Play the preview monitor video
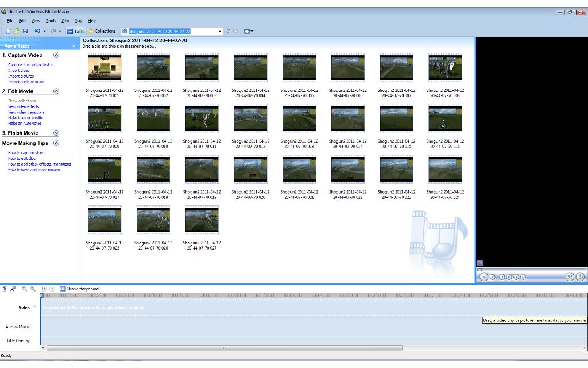 [483, 277]
